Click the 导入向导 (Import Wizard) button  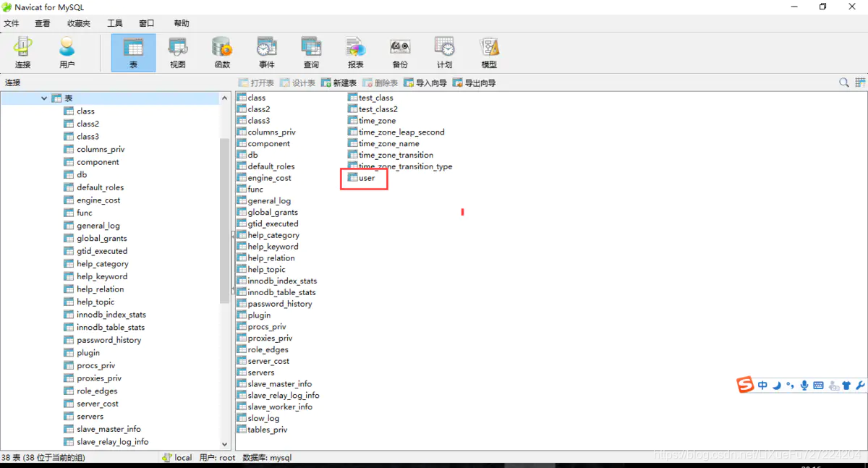425,82
